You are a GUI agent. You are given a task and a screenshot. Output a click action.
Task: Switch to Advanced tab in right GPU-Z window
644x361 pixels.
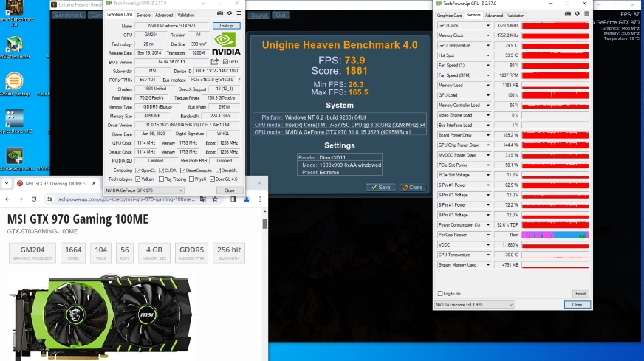(x=493, y=16)
